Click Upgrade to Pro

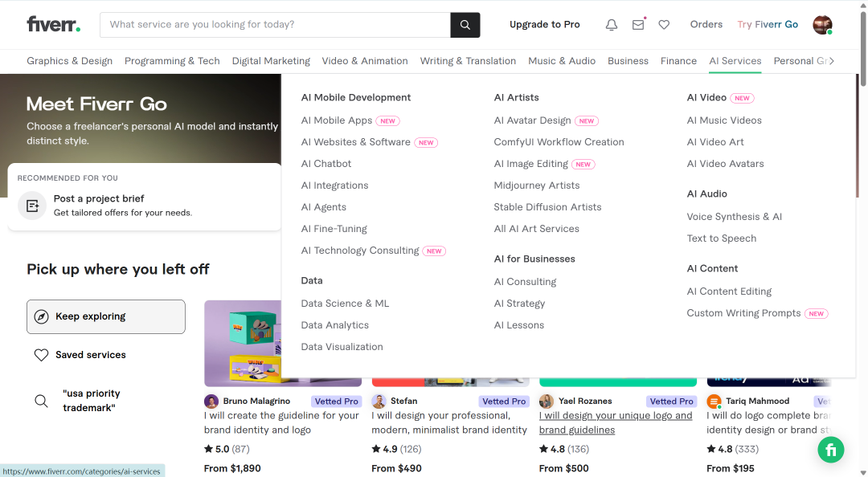[545, 24]
